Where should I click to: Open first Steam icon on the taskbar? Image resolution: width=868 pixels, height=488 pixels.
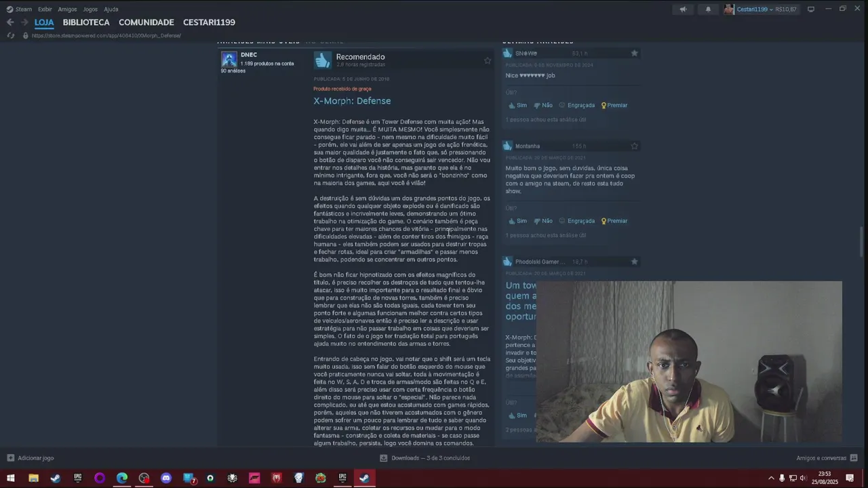coord(56,478)
